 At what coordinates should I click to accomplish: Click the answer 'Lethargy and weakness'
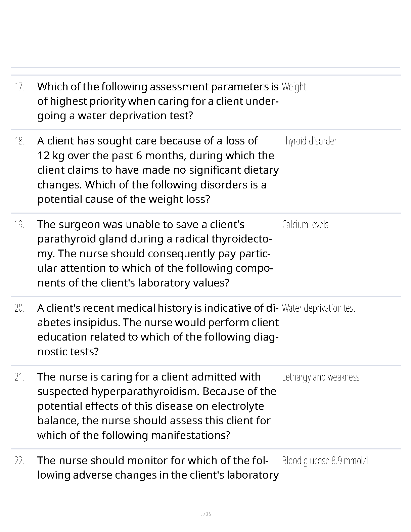[320, 377]
